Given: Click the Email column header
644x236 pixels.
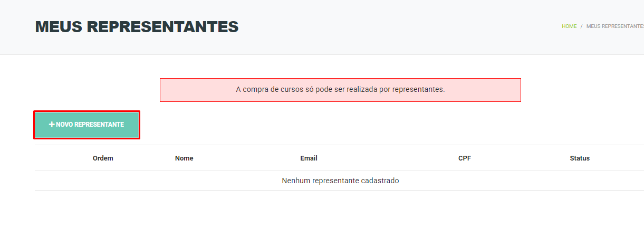Looking at the screenshot, I should 309,158.
